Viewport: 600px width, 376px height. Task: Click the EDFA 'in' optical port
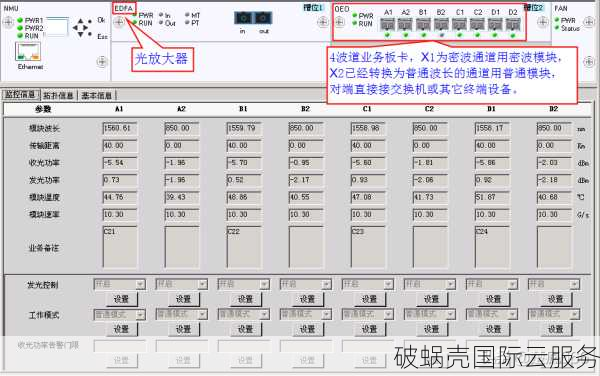[243, 18]
